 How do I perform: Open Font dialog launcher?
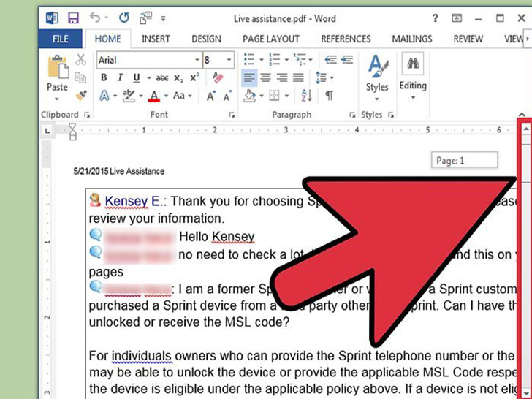coord(232,115)
